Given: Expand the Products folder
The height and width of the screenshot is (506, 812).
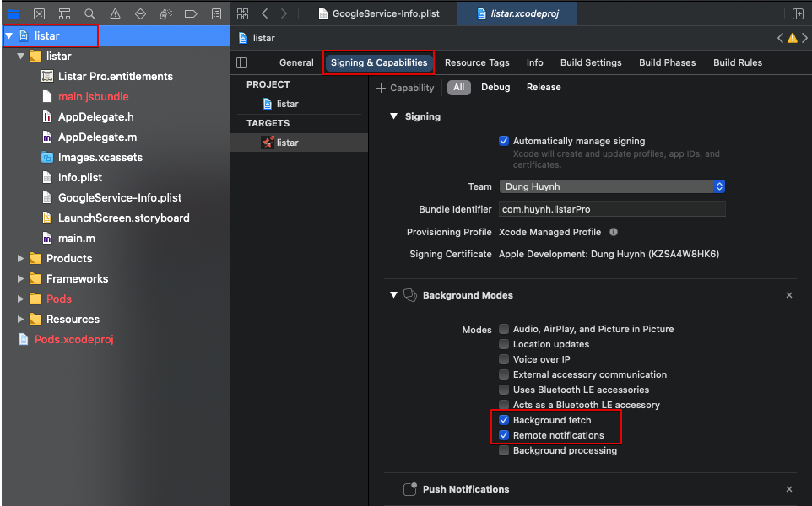Looking at the screenshot, I should click(x=21, y=258).
